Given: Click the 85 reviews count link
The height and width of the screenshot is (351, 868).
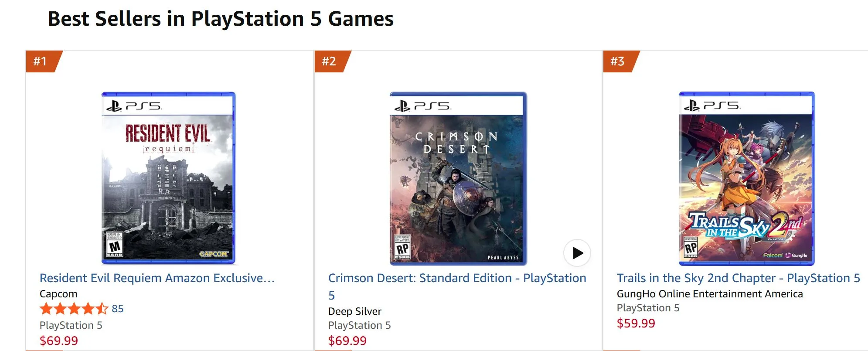Looking at the screenshot, I should (x=117, y=309).
